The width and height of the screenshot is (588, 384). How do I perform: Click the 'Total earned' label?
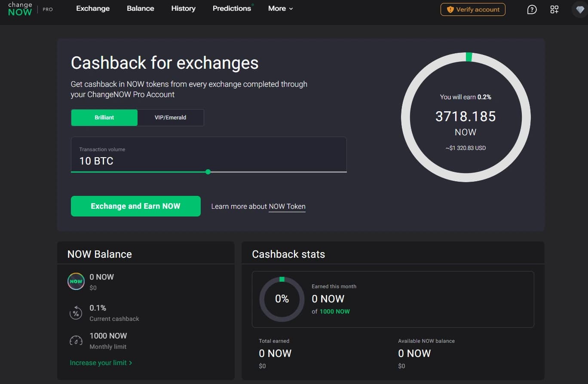click(x=274, y=341)
